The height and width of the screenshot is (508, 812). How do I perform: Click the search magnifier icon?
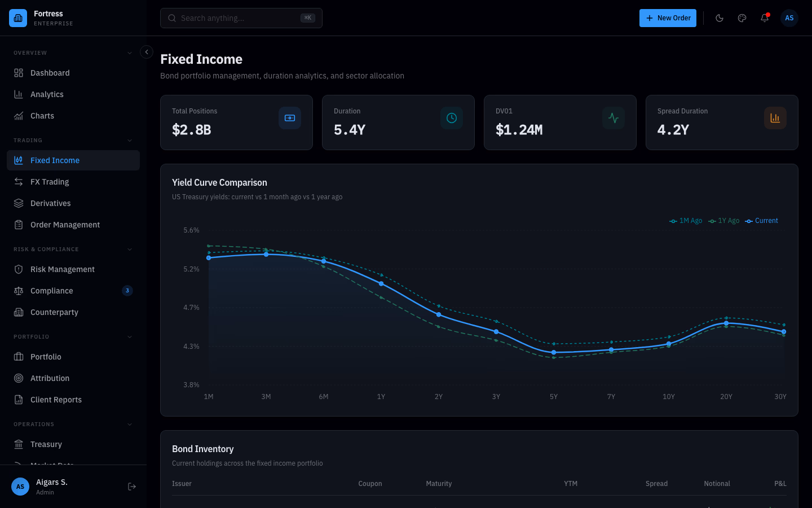(172, 18)
